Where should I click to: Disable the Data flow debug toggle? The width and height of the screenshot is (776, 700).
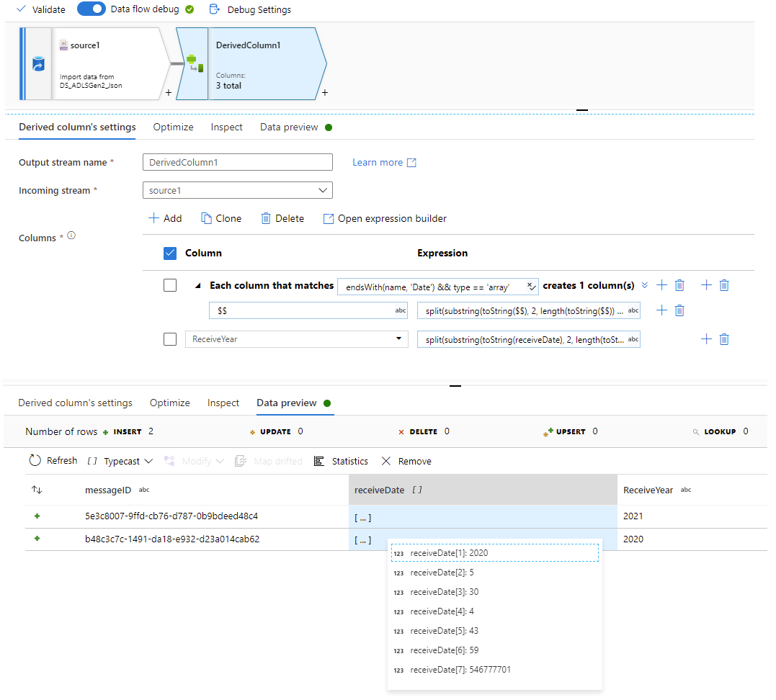tap(91, 9)
